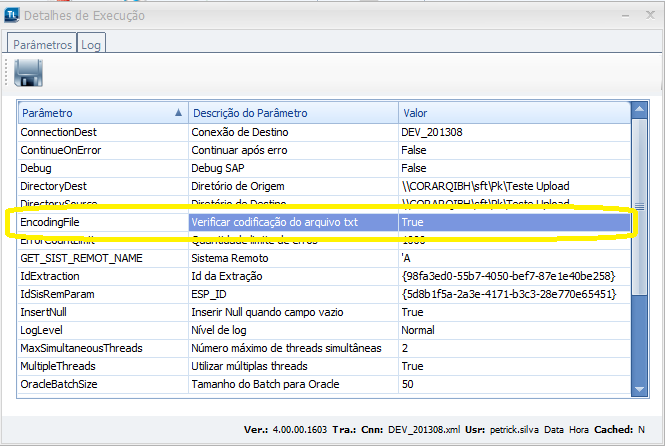The width and height of the screenshot is (665, 448).
Task: Open the Parâmetros tab
Action: point(41,45)
